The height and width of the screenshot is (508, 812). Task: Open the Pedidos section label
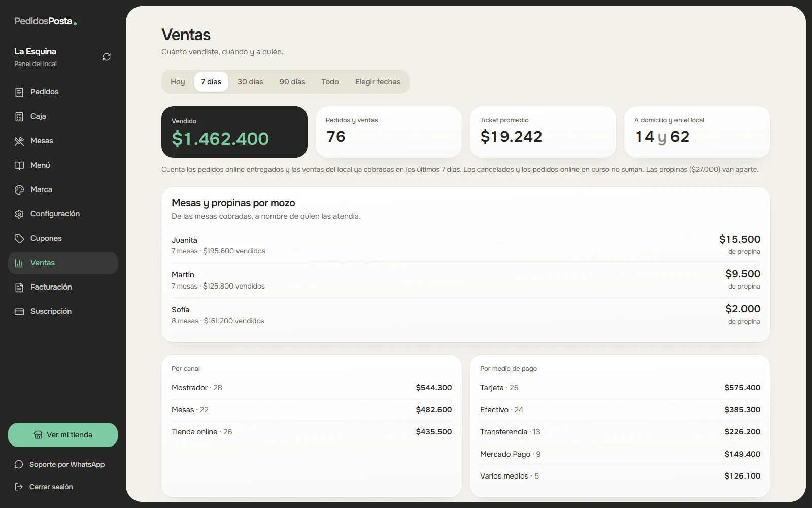click(44, 92)
